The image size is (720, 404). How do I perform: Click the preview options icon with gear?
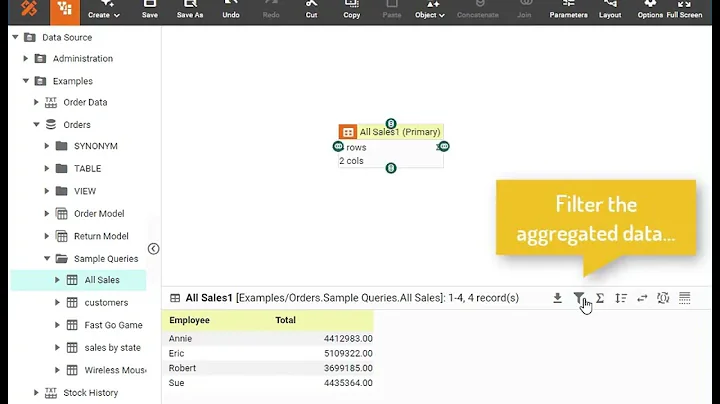click(663, 298)
